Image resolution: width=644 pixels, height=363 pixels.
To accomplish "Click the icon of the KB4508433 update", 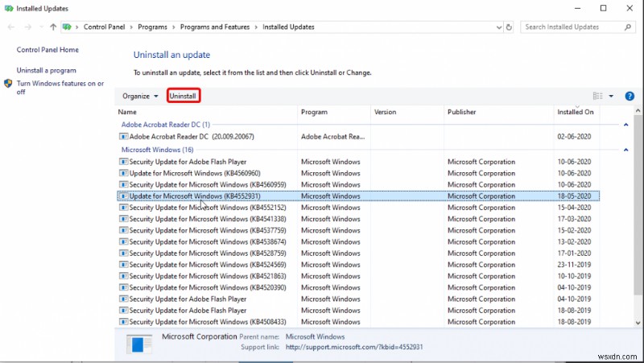I will pos(123,322).
